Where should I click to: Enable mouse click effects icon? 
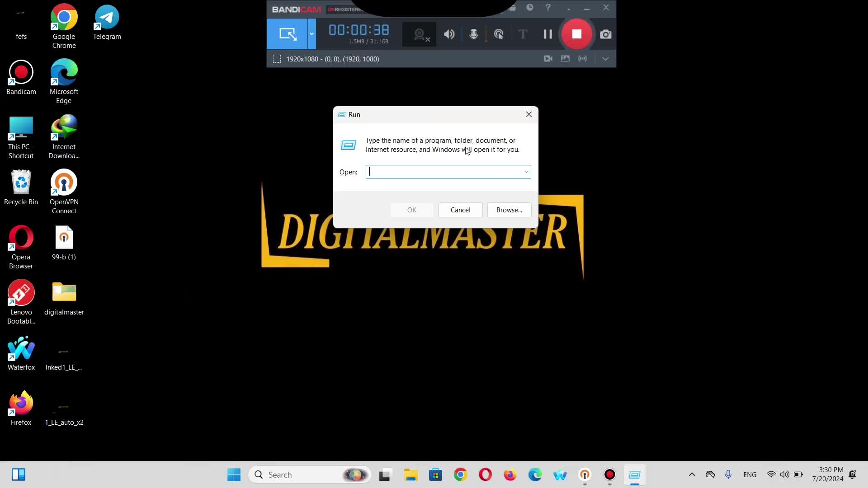tap(499, 34)
